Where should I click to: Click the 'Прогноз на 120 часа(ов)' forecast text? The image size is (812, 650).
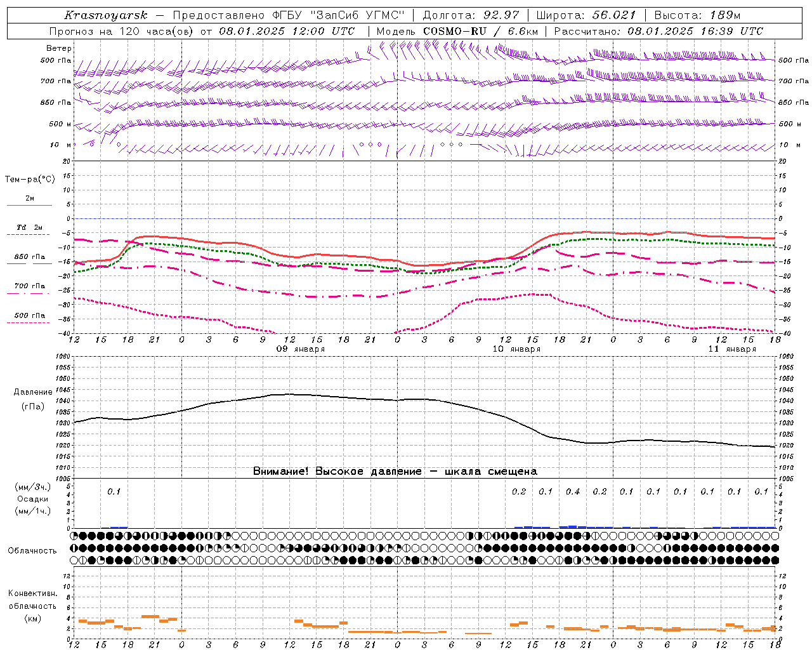click(122, 31)
